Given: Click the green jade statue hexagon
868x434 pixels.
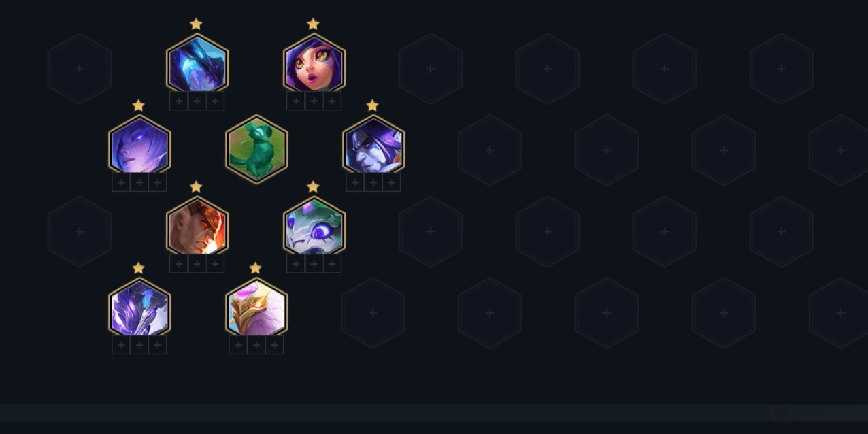Looking at the screenshot, I should tap(256, 149).
